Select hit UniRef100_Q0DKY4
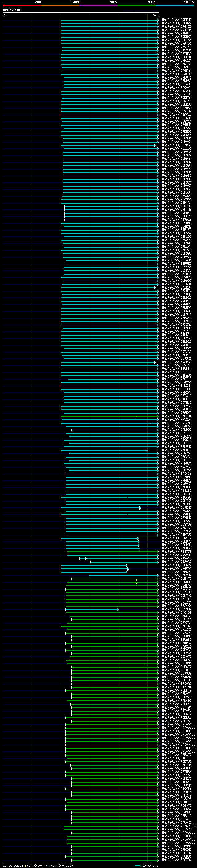The image size is (197, 868). 177,135
